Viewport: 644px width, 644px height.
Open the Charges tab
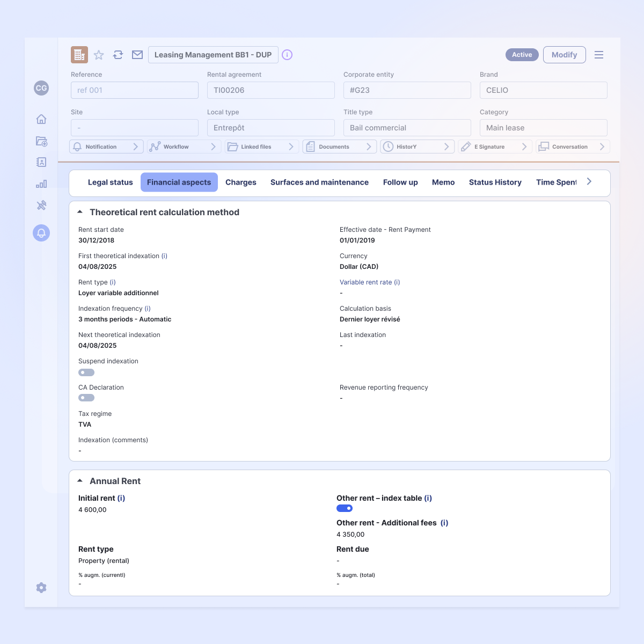tap(241, 182)
